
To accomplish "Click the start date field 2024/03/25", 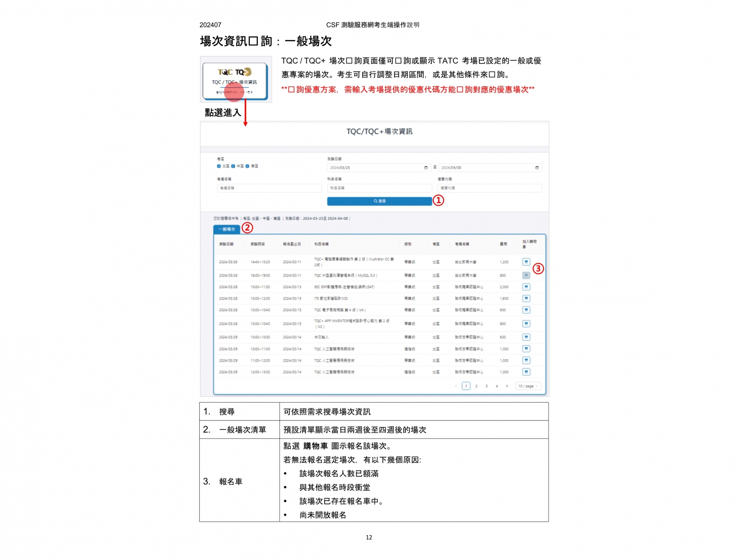I will [379, 168].
